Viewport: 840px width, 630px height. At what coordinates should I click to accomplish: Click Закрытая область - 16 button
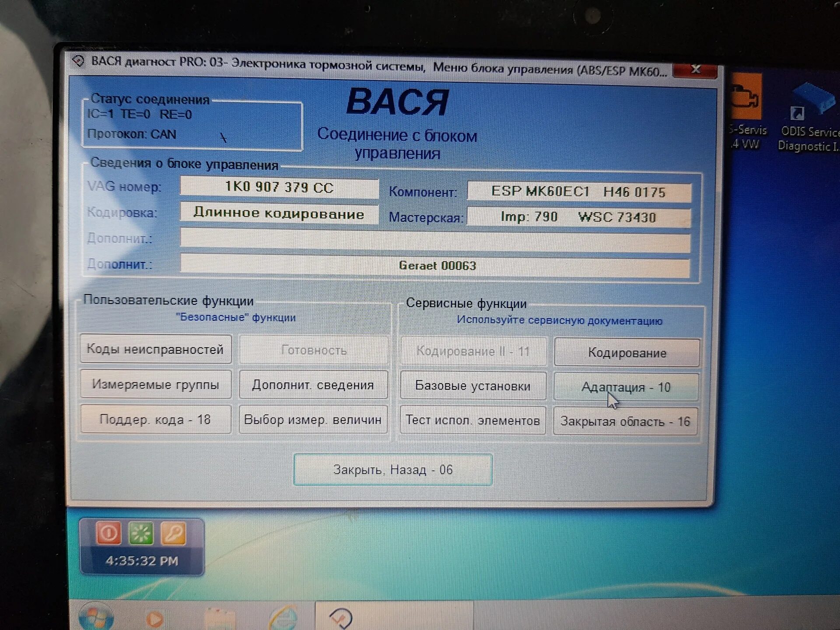pyautogui.click(x=625, y=421)
